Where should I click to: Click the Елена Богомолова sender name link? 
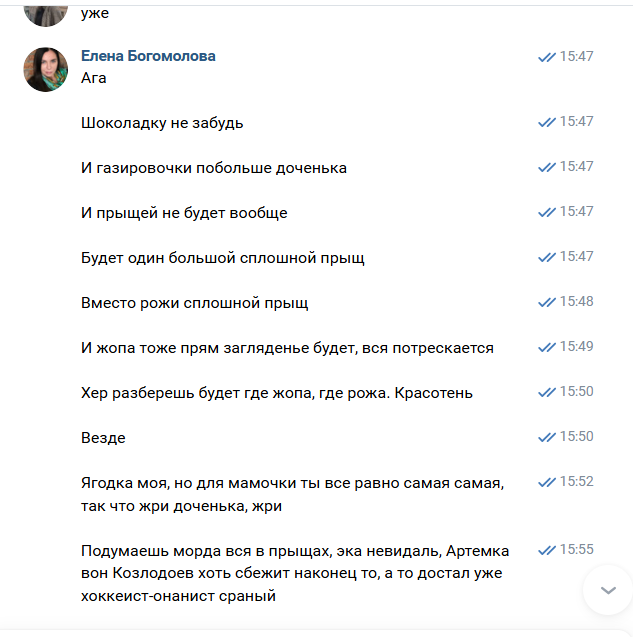[148, 56]
